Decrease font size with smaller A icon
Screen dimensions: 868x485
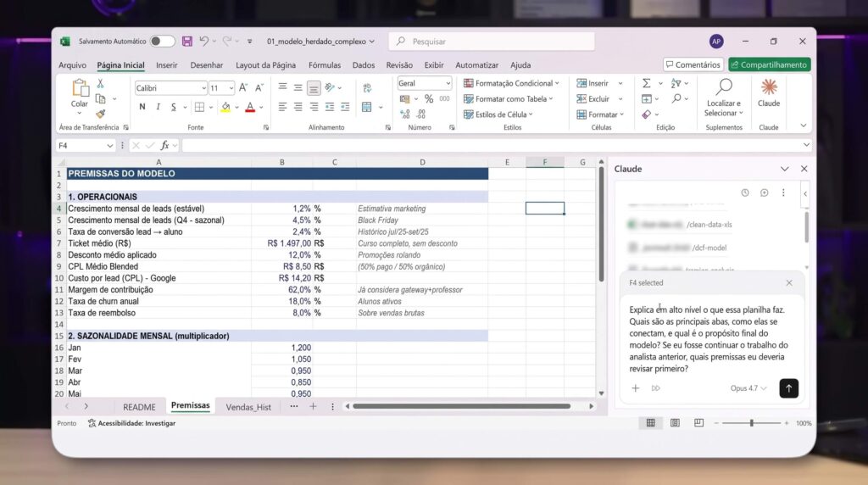(259, 88)
